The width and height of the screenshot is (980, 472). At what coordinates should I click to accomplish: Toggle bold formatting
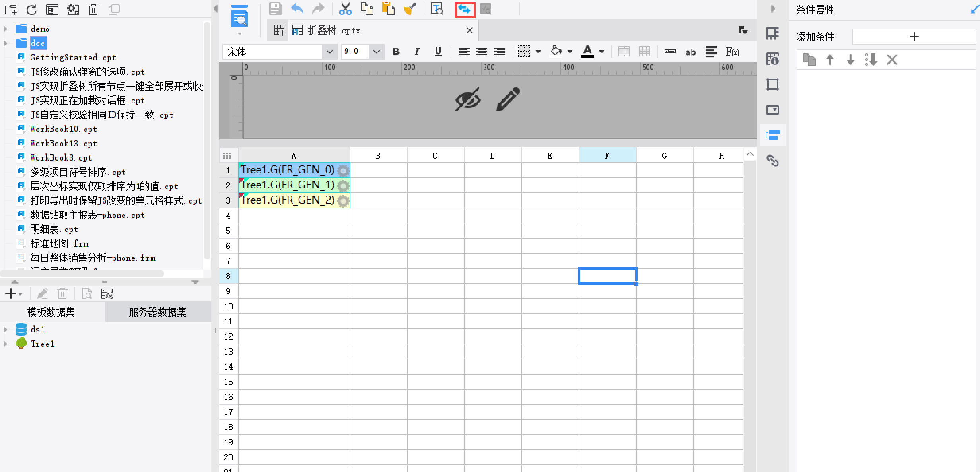tap(396, 52)
